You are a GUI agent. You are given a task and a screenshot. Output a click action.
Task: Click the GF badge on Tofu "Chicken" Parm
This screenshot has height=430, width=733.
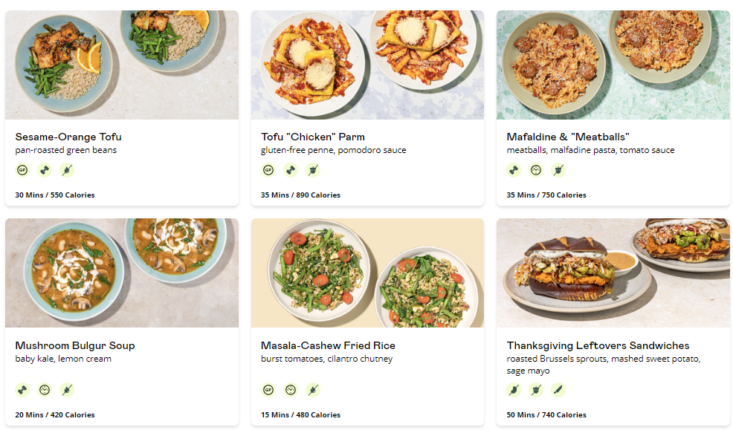(x=268, y=170)
